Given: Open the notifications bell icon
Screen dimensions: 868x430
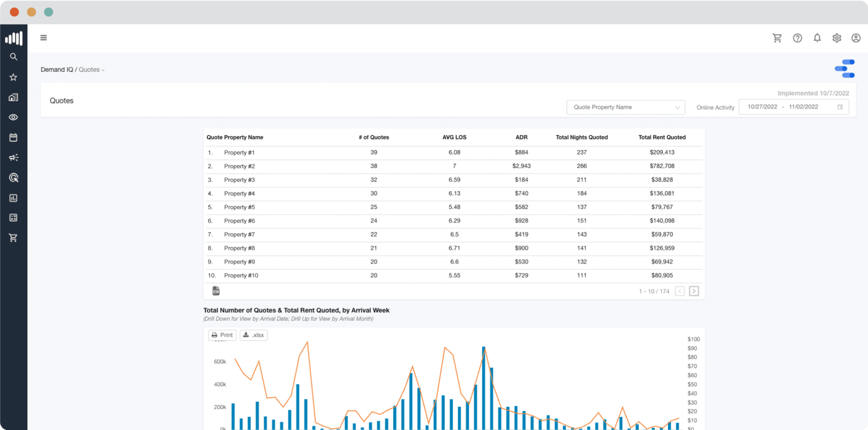Looking at the screenshot, I should [x=817, y=38].
